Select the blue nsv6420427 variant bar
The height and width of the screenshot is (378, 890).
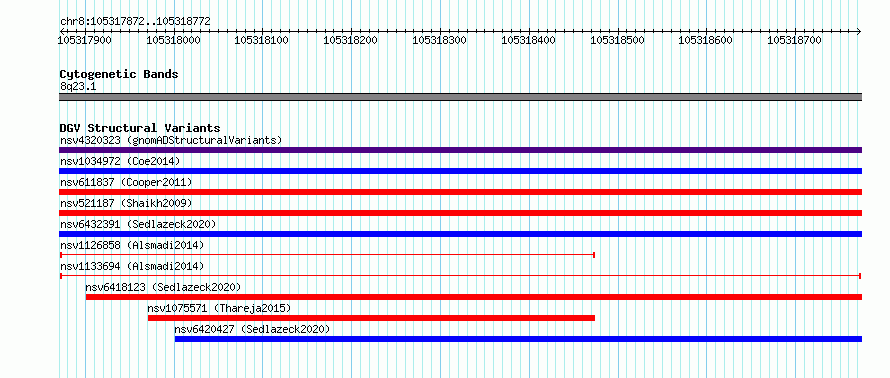(518, 339)
